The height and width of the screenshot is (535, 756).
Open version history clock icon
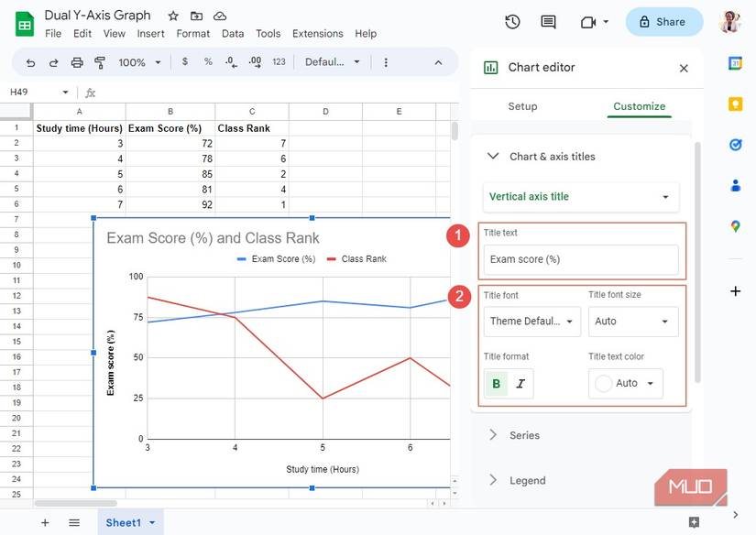512,22
